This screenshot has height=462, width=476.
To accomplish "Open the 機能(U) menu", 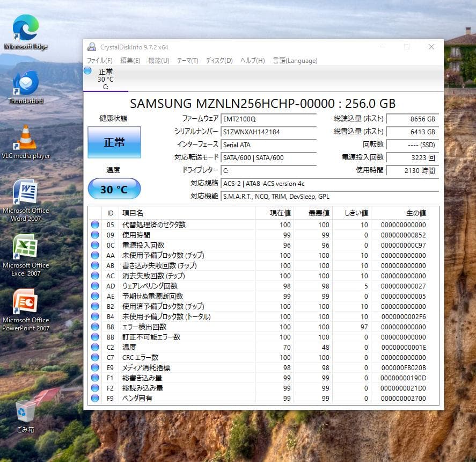I will point(158,61).
